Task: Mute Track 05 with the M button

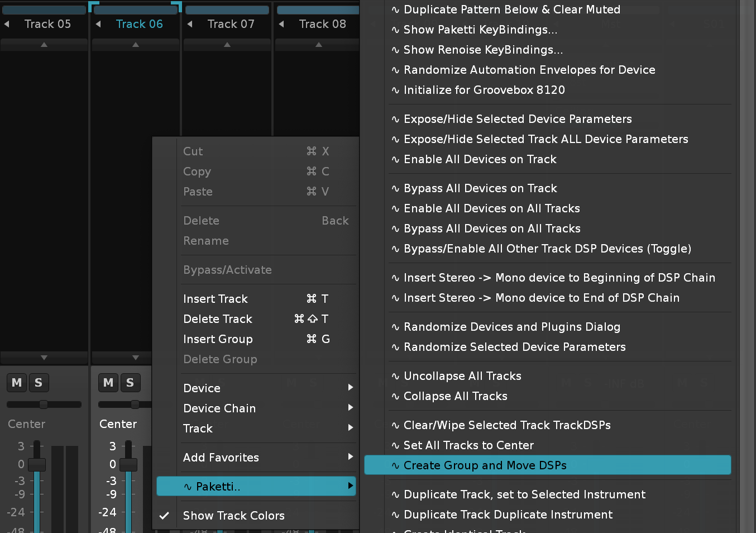Action: pyautogui.click(x=17, y=383)
